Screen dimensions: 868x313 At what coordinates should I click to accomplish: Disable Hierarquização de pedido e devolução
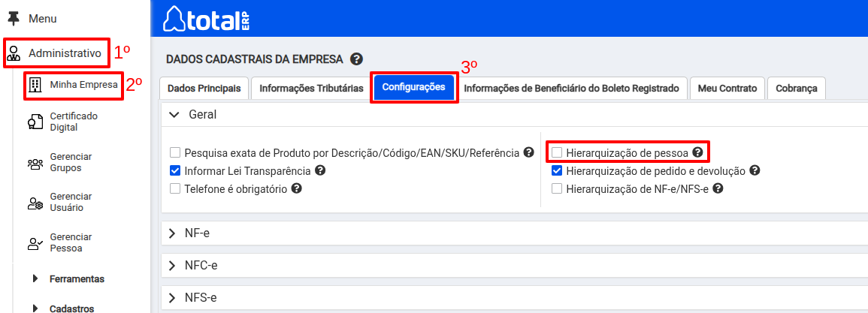[557, 170]
